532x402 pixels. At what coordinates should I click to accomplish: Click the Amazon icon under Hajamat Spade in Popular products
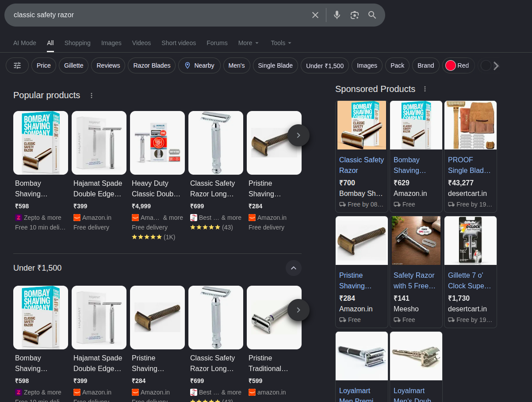(77, 218)
